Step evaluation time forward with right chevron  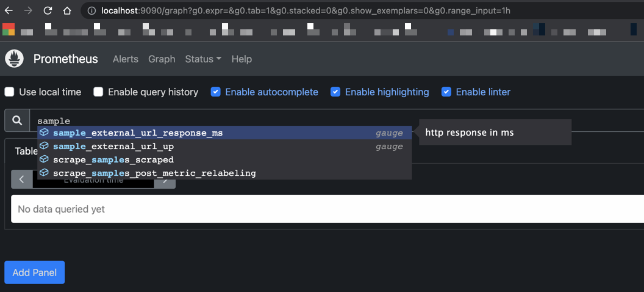pos(165,180)
